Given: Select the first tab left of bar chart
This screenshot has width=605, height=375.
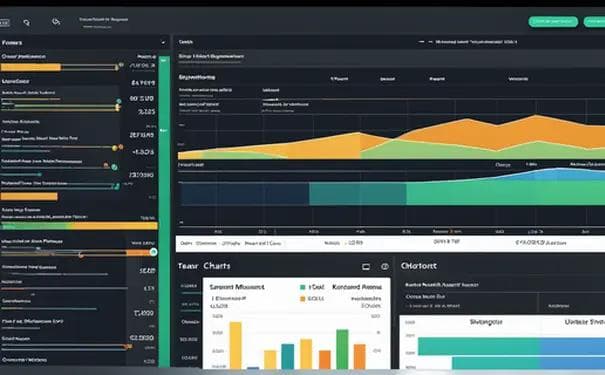Looking at the screenshot, I should (189, 286).
